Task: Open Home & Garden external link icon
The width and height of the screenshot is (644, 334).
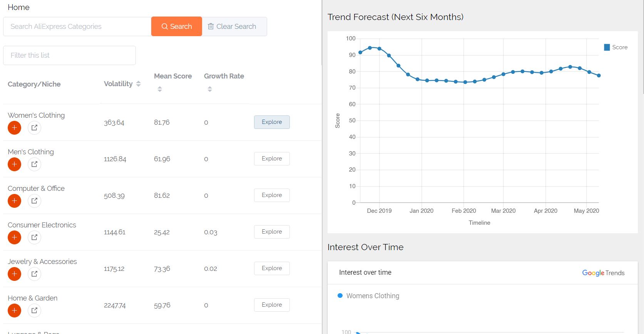Action: tap(34, 311)
